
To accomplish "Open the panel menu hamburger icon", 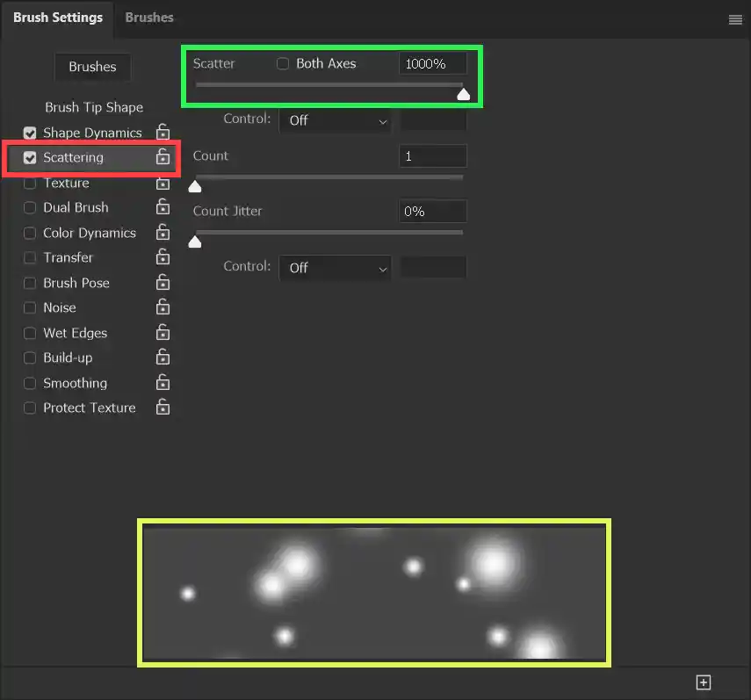I will point(735,19).
